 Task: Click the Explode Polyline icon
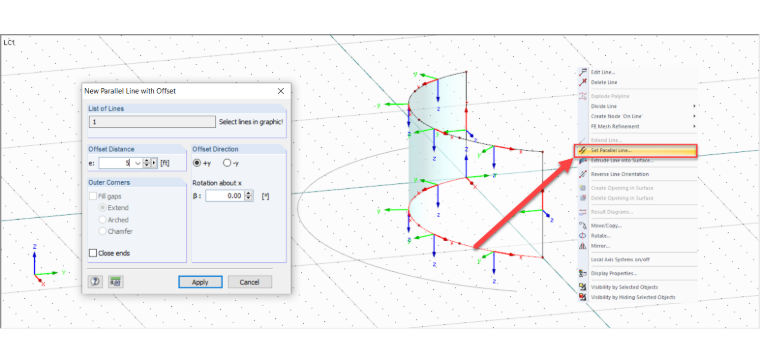click(x=583, y=96)
